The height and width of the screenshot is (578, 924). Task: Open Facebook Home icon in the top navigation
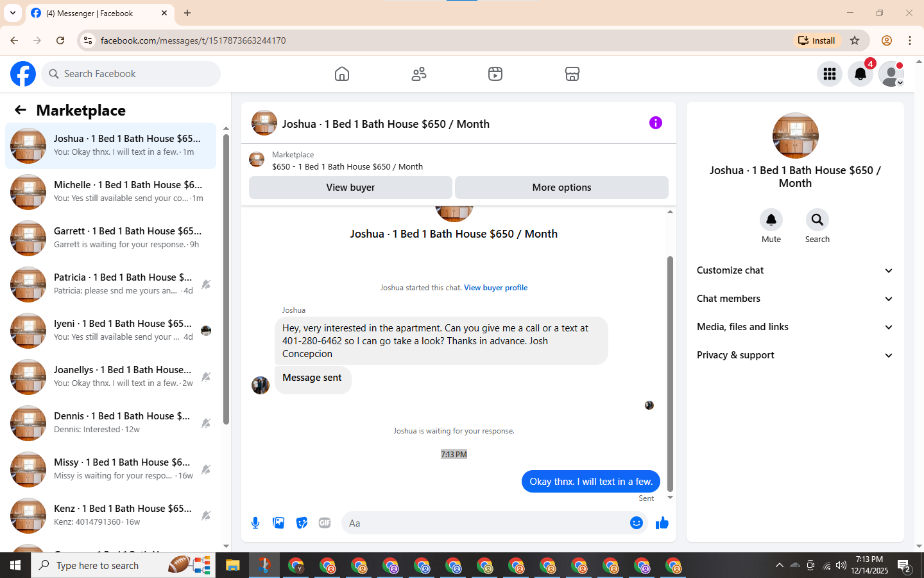tap(342, 74)
